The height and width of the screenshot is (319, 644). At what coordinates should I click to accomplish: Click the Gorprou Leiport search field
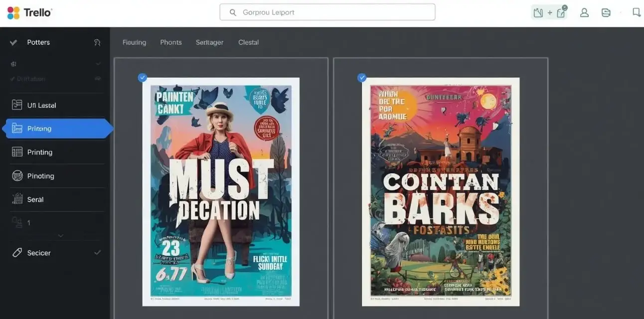coord(327,11)
